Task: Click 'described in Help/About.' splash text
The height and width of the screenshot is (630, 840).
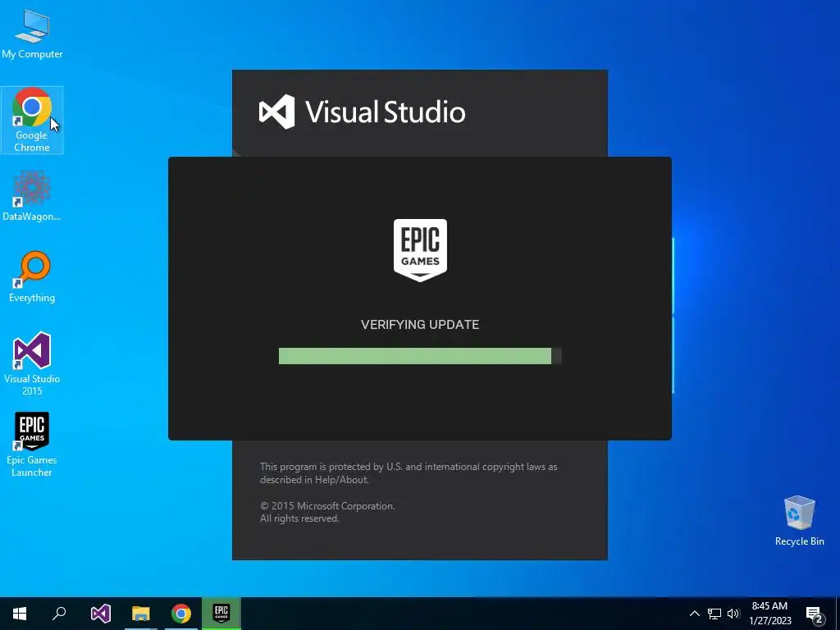Action: 314,480
